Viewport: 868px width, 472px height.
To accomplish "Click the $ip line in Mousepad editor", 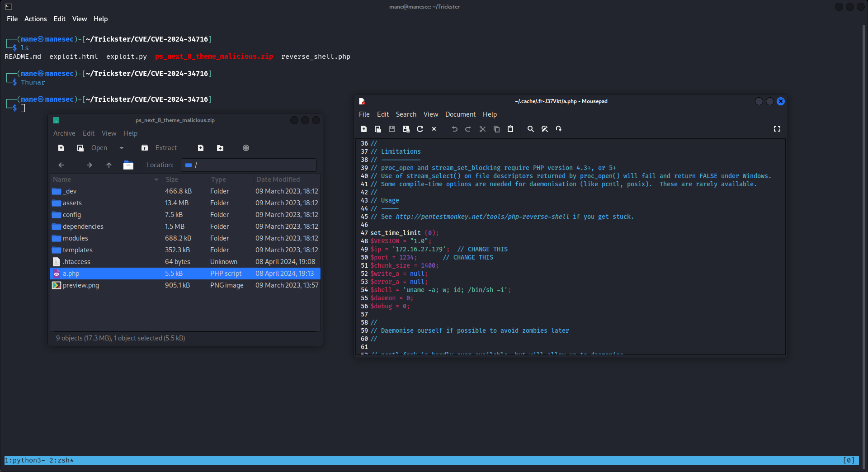I will [x=439, y=249].
